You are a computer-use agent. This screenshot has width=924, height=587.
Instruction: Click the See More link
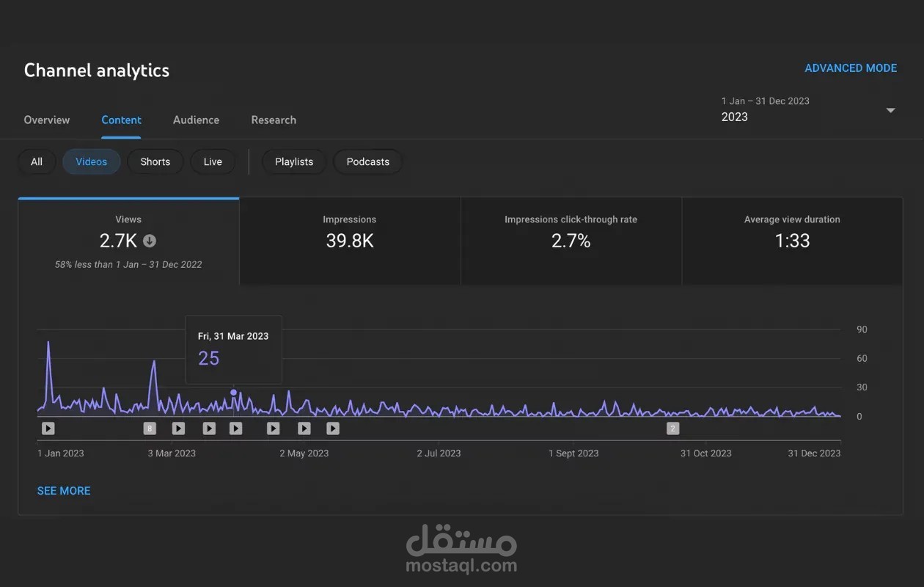(64, 491)
